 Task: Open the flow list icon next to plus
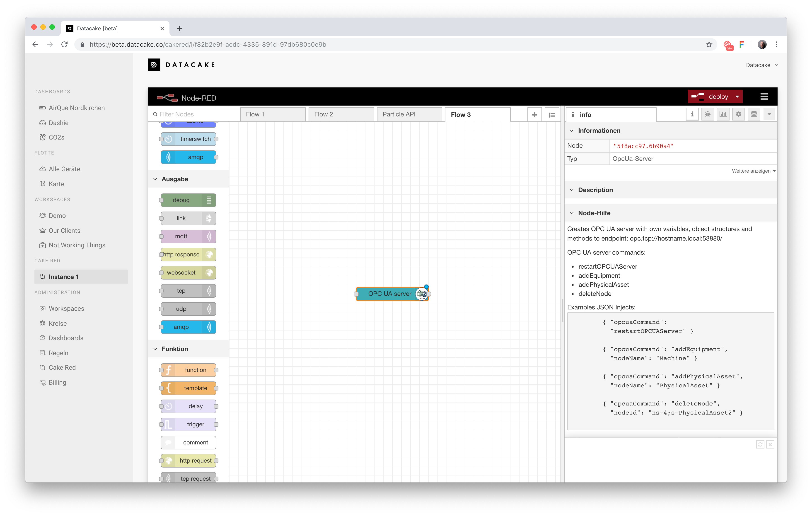(552, 115)
